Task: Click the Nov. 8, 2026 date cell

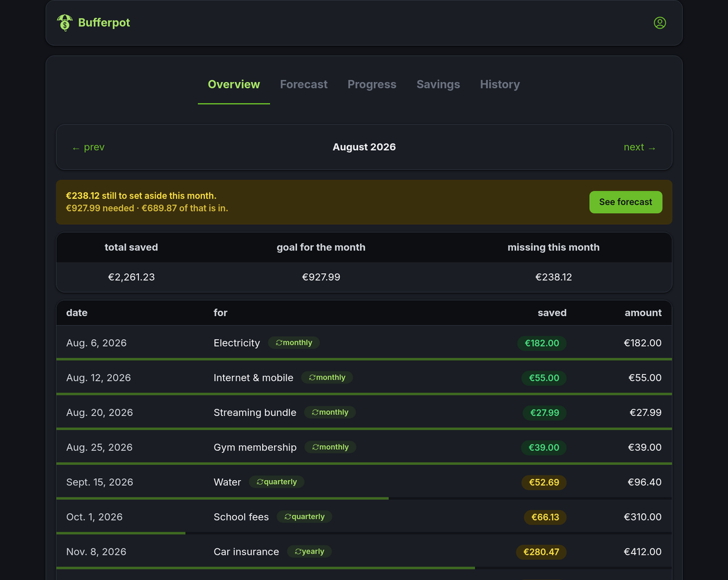Action: (96, 552)
